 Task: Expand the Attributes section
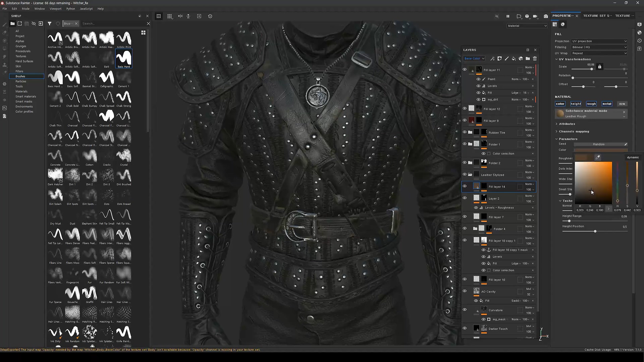click(567, 124)
